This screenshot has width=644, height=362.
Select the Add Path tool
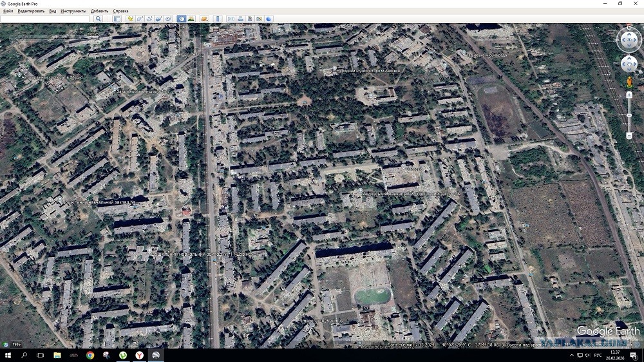149,19
